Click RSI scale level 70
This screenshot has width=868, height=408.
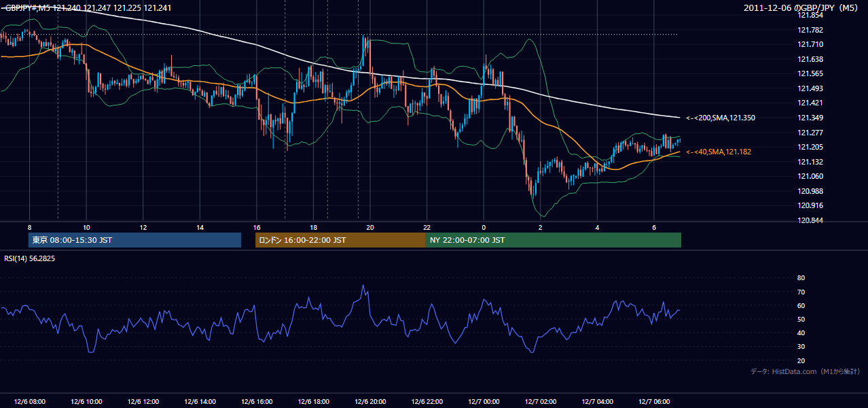(x=801, y=292)
